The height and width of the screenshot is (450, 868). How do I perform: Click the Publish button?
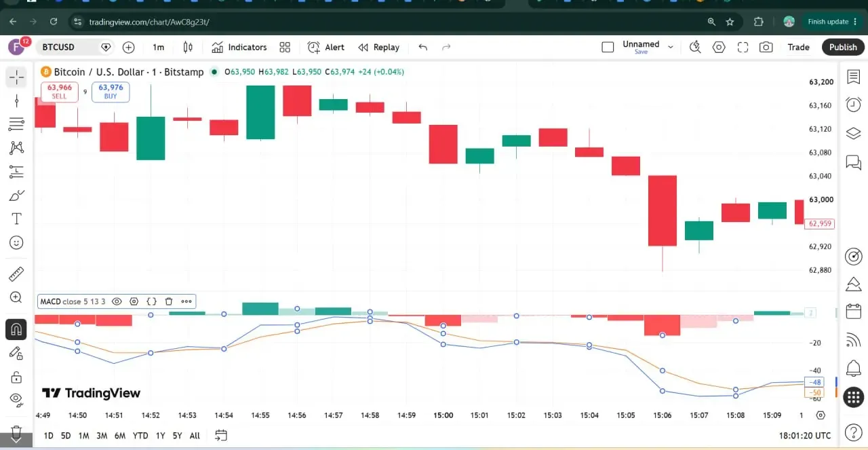[x=843, y=47]
